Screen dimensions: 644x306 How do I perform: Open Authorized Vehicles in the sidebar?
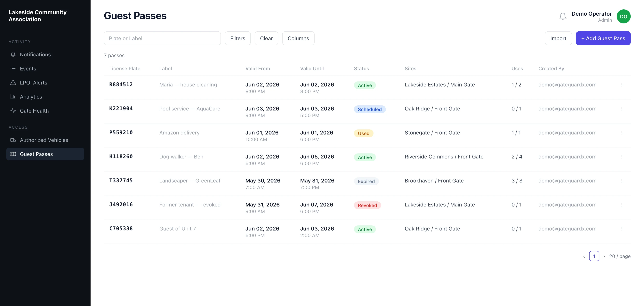pyautogui.click(x=45, y=140)
